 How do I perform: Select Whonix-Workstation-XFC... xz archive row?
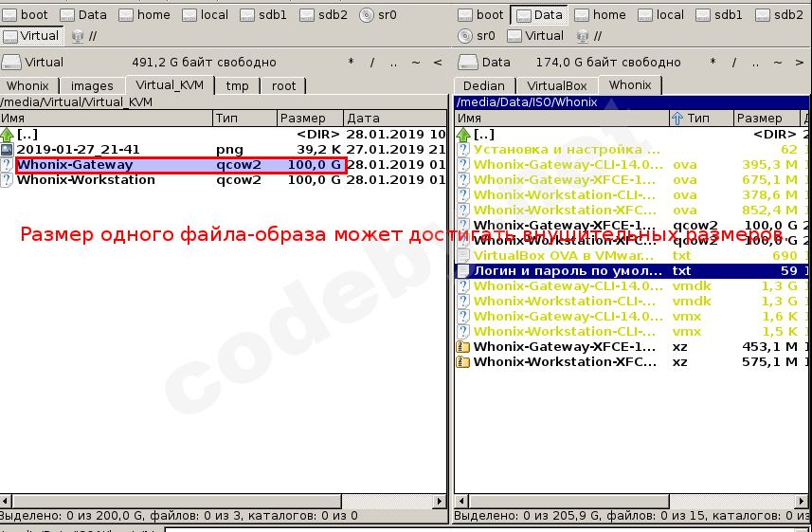point(632,362)
